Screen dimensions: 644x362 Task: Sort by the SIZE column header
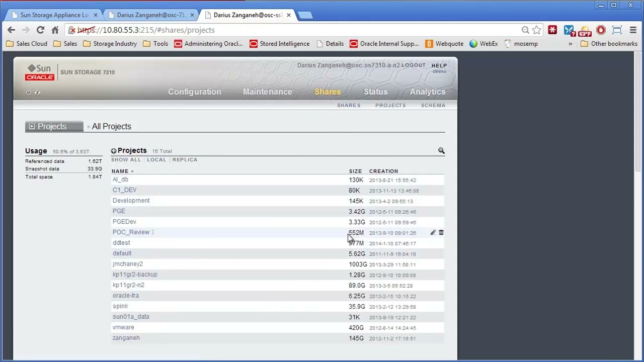coord(355,171)
